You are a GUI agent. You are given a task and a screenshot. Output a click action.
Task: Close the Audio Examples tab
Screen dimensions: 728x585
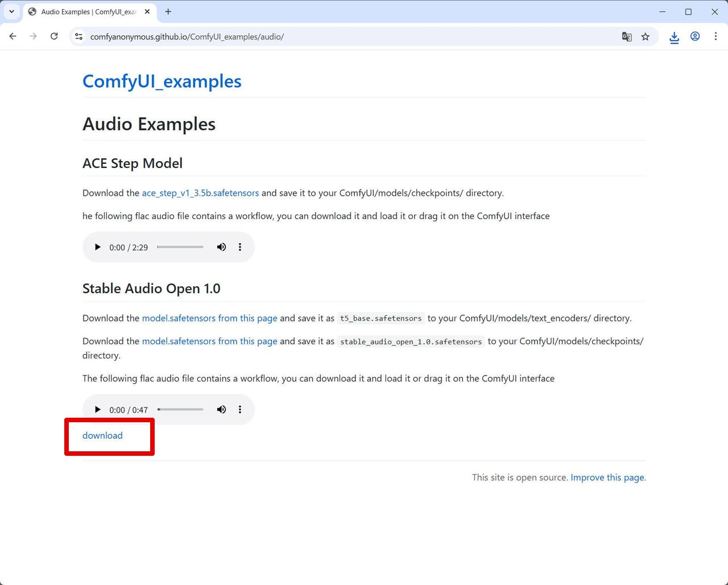click(147, 11)
